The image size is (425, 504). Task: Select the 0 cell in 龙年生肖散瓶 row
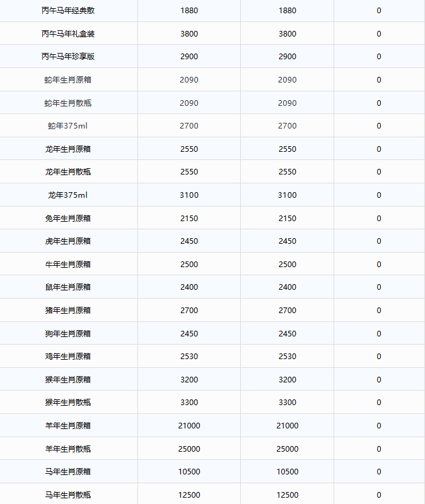click(379, 171)
